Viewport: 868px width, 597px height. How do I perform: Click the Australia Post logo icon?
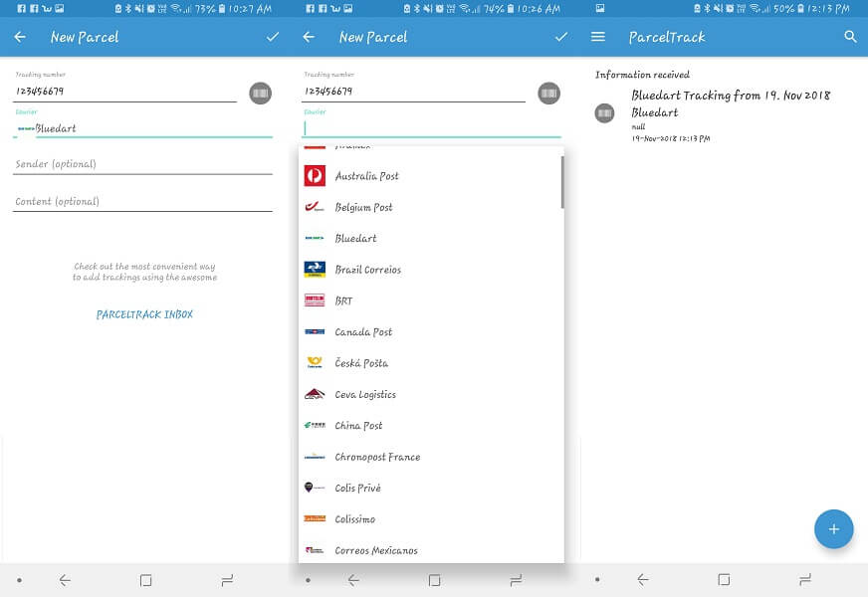click(315, 176)
